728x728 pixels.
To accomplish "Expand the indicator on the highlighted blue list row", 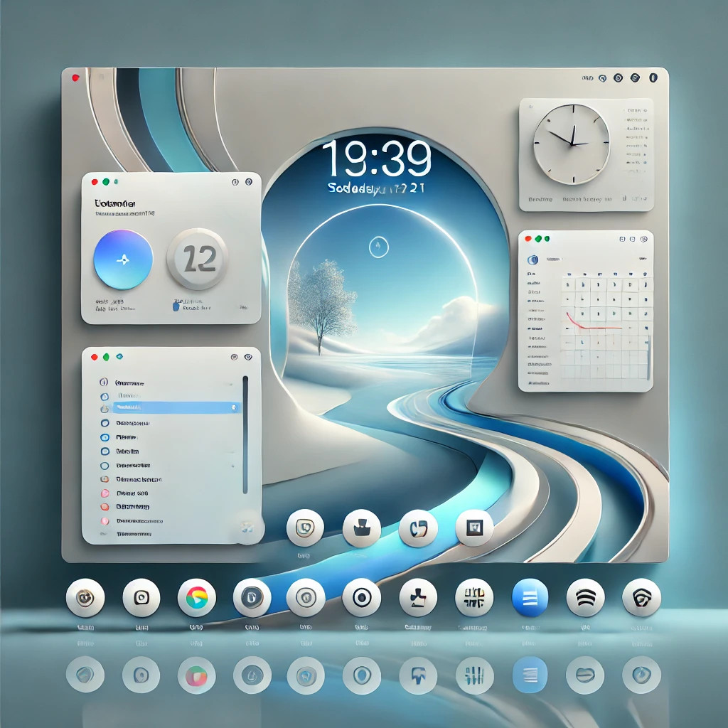I will click(x=233, y=407).
